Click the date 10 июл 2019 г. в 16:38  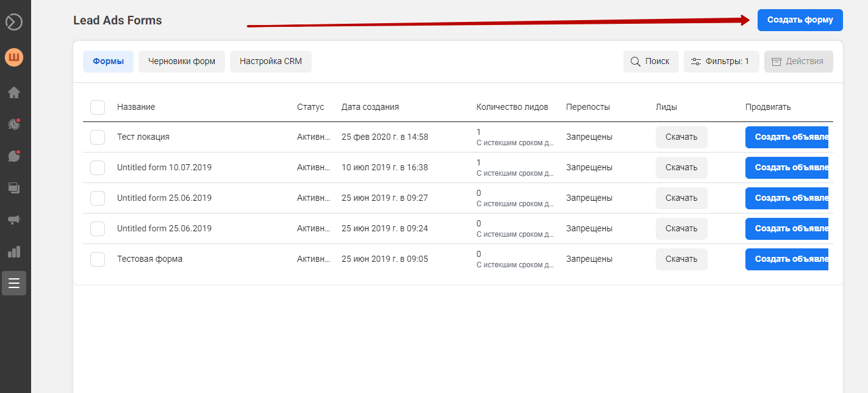click(x=385, y=168)
